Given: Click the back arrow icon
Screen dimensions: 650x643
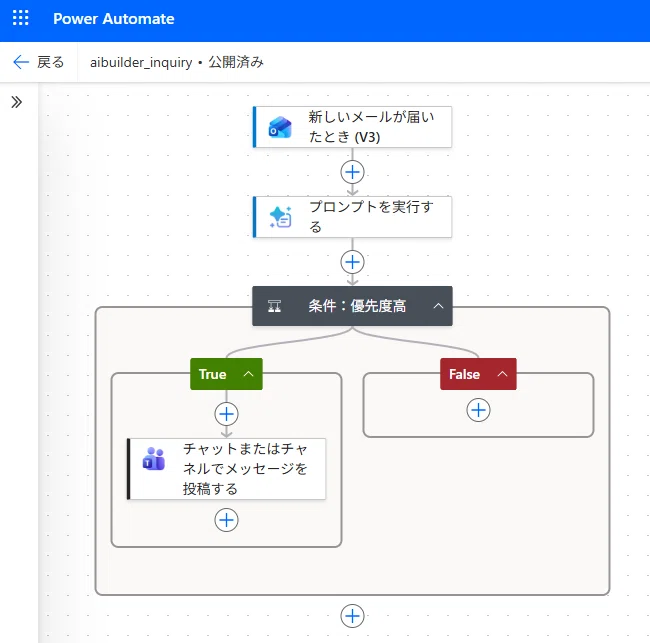Looking at the screenshot, I should pyautogui.click(x=21, y=62).
